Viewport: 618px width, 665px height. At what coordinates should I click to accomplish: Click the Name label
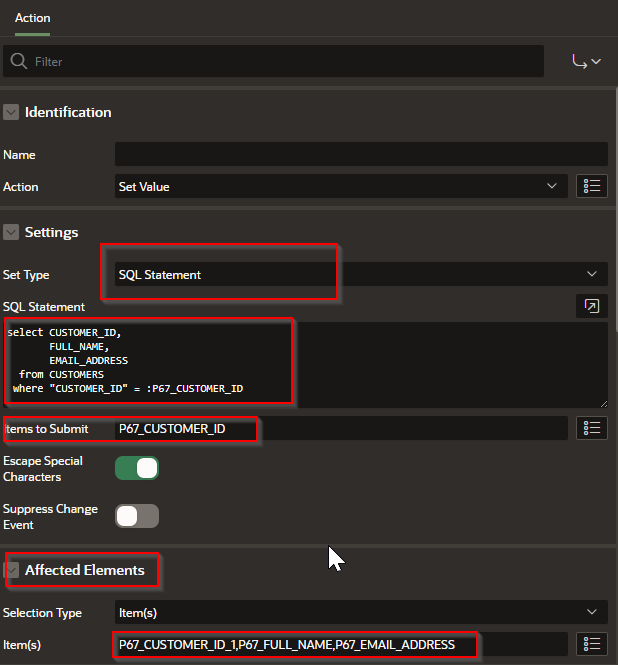pyautogui.click(x=19, y=155)
